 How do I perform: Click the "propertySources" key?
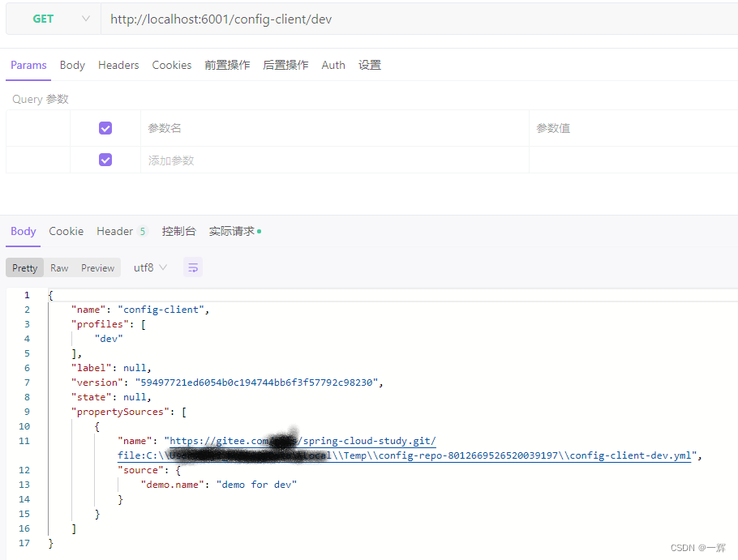pyautogui.click(x=120, y=412)
